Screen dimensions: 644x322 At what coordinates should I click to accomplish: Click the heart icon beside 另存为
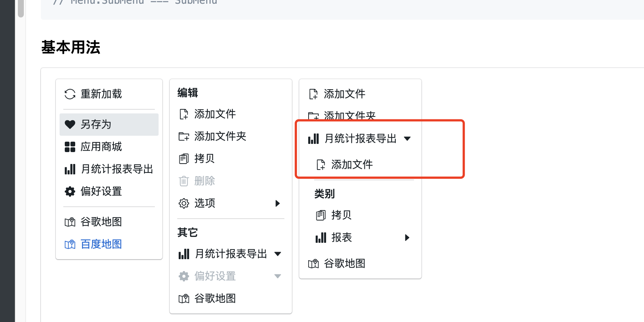(70, 125)
